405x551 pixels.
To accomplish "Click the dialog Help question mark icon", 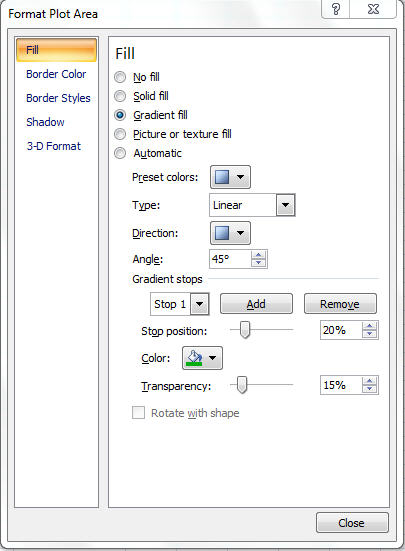I will click(335, 9).
